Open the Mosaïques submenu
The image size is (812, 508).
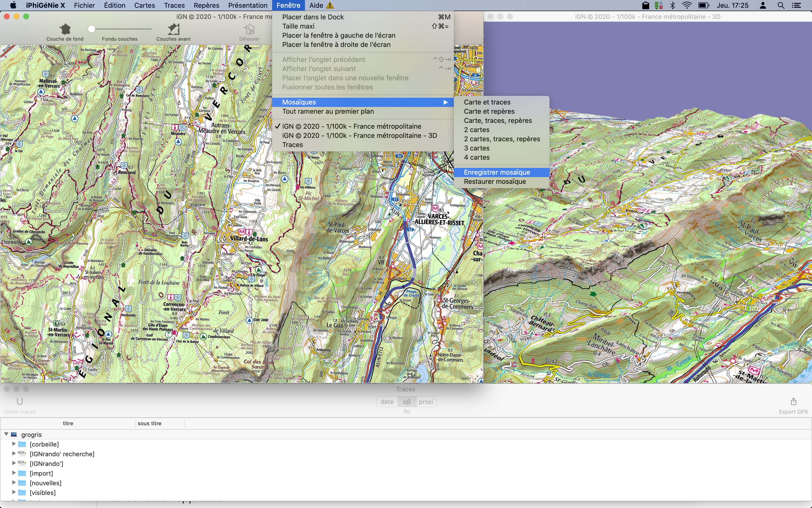coord(363,102)
